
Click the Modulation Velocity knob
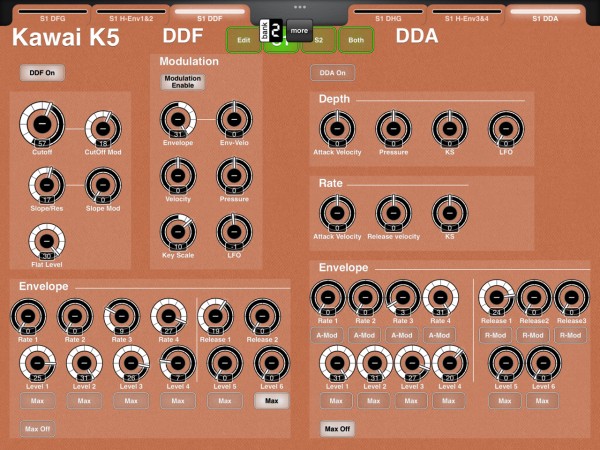[178, 176]
